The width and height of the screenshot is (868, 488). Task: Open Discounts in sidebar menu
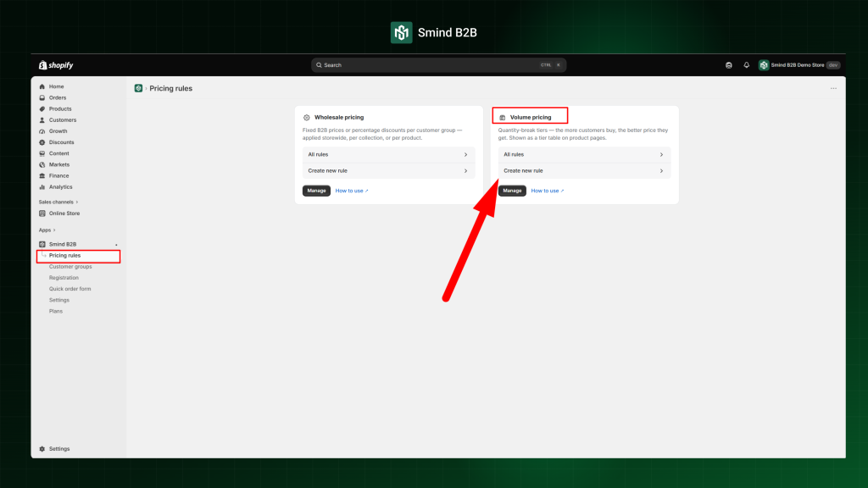(61, 142)
